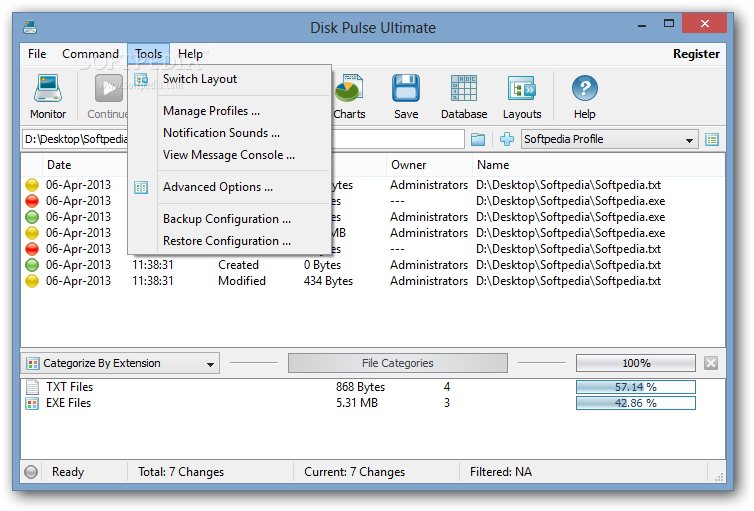
Task: Click the profile list icon right of Softpedia Profile
Action: 712,139
